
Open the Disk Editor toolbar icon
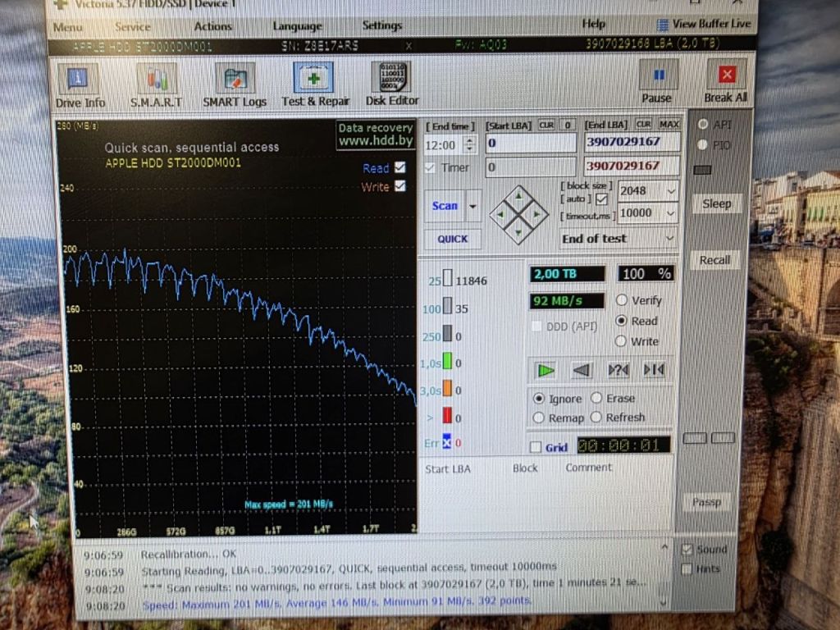pyautogui.click(x=391, y=78)
